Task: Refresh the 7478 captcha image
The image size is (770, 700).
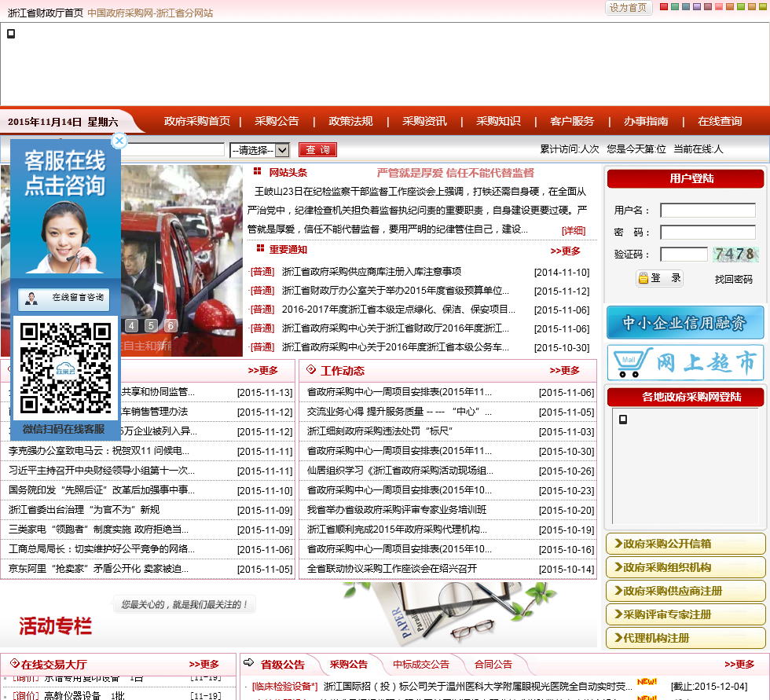Action: [735, 254]
